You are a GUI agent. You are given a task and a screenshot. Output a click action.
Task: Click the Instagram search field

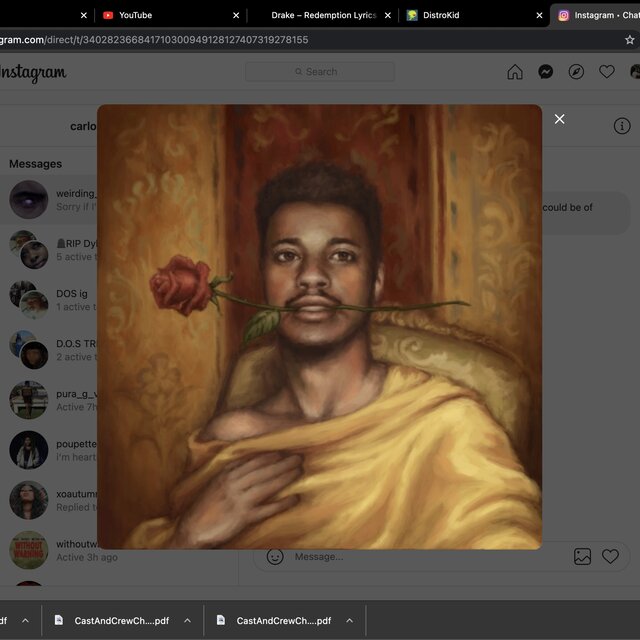point(320,72)
